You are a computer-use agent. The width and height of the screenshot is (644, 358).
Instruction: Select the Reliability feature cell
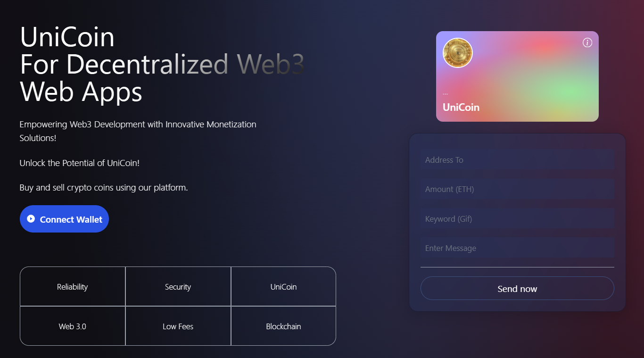pos(73,287)
